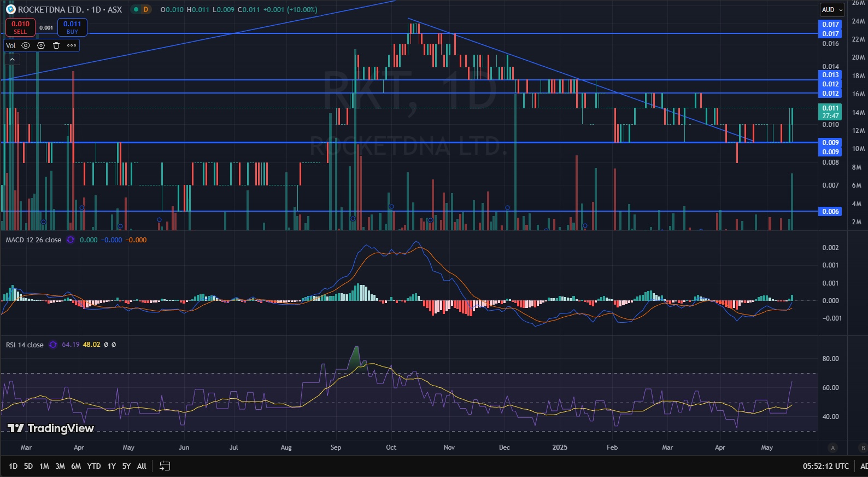Choose the 6M date range
The width and height of the screenshot is (868, 477).
[76, 466]
